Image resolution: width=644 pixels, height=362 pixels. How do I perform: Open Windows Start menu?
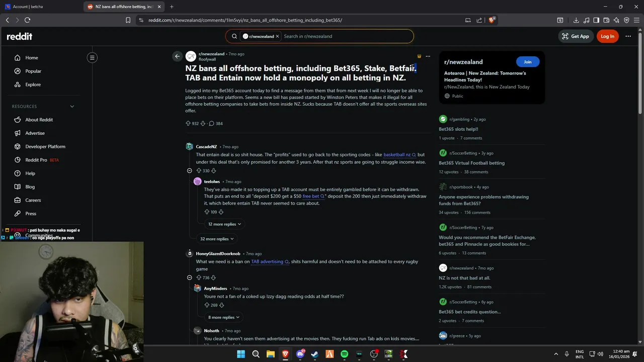[x=241, y=354]
